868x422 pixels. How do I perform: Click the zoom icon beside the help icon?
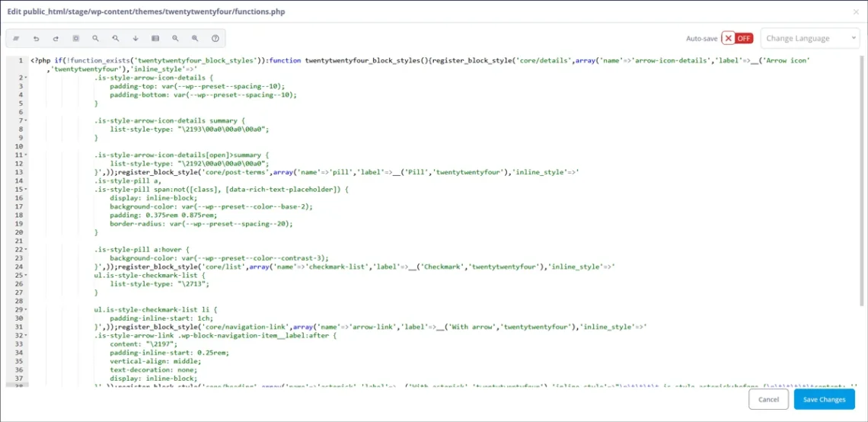(196, 38)
